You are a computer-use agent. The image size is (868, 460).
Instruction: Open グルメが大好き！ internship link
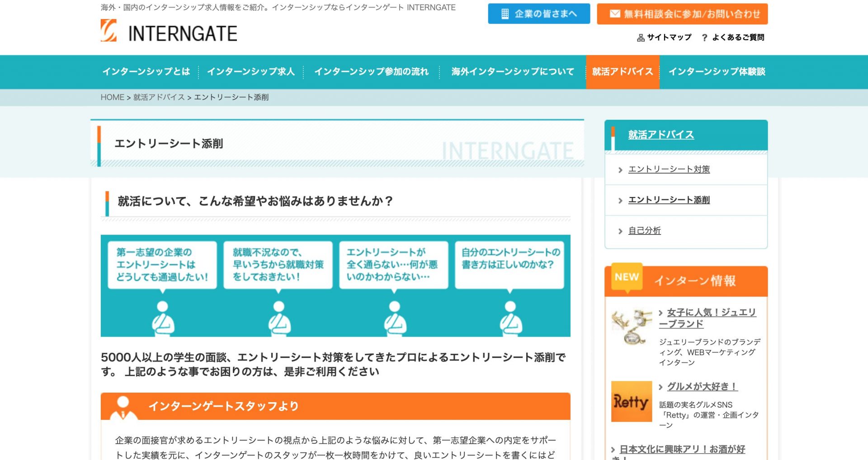click(x=702, y=387)
